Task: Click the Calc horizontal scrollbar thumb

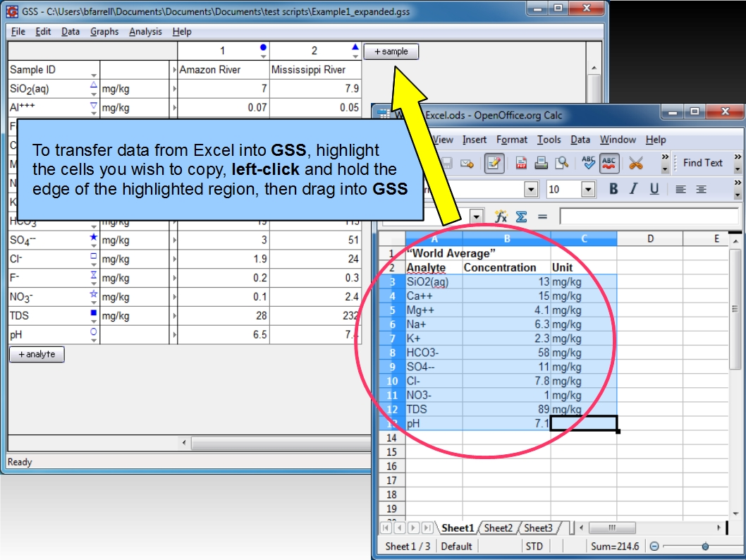Action: 612,528
